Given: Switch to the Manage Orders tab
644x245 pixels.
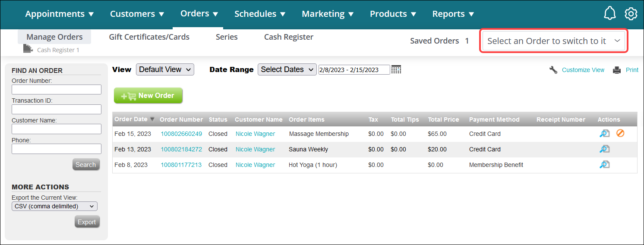Looking at the screenshot, I should (x=54, y=37).
